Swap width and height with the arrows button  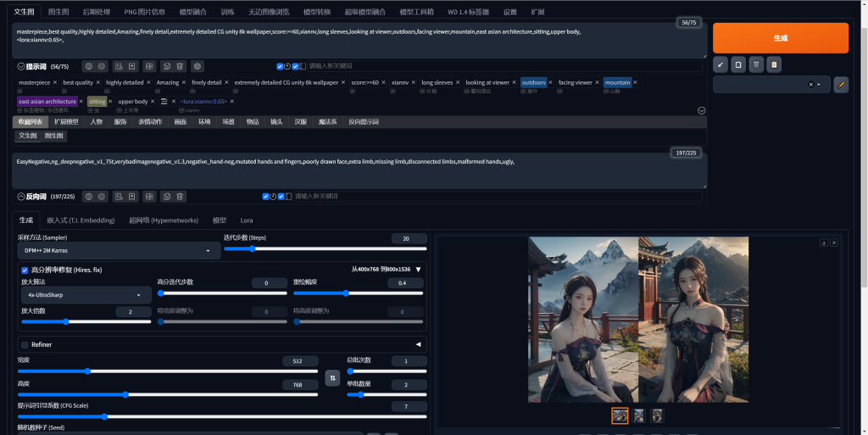332,377
